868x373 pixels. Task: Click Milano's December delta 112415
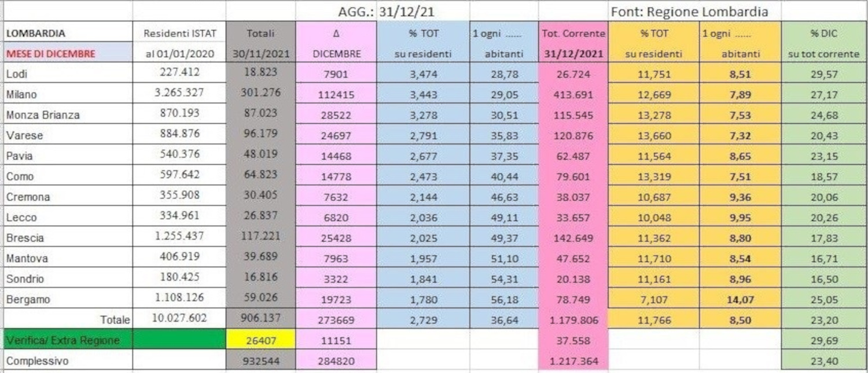(336, 95)
